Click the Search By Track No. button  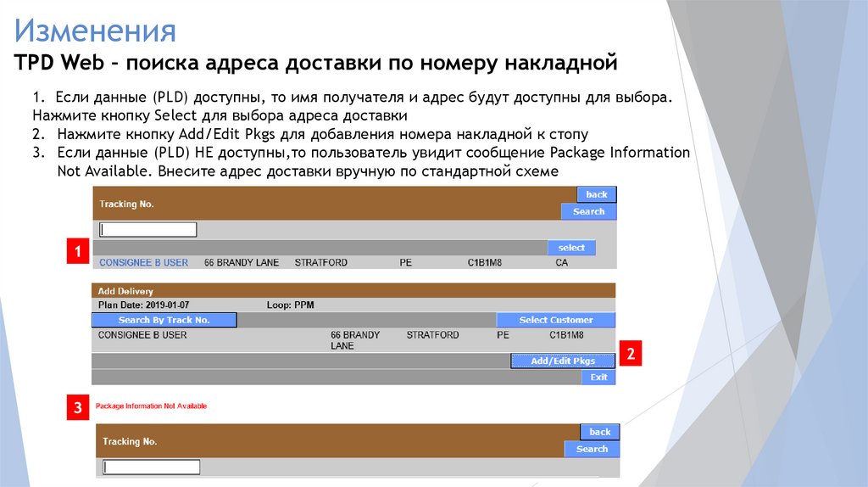(164, 320)
